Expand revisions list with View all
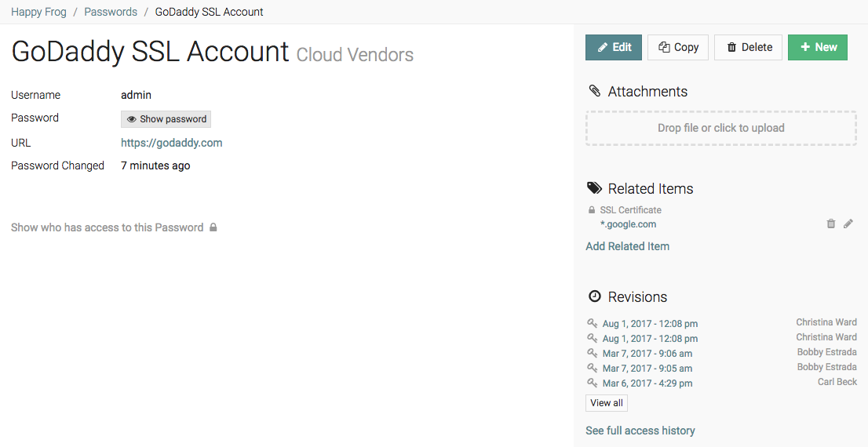This screenshot has height=447, width=868. tap(607, 403)
